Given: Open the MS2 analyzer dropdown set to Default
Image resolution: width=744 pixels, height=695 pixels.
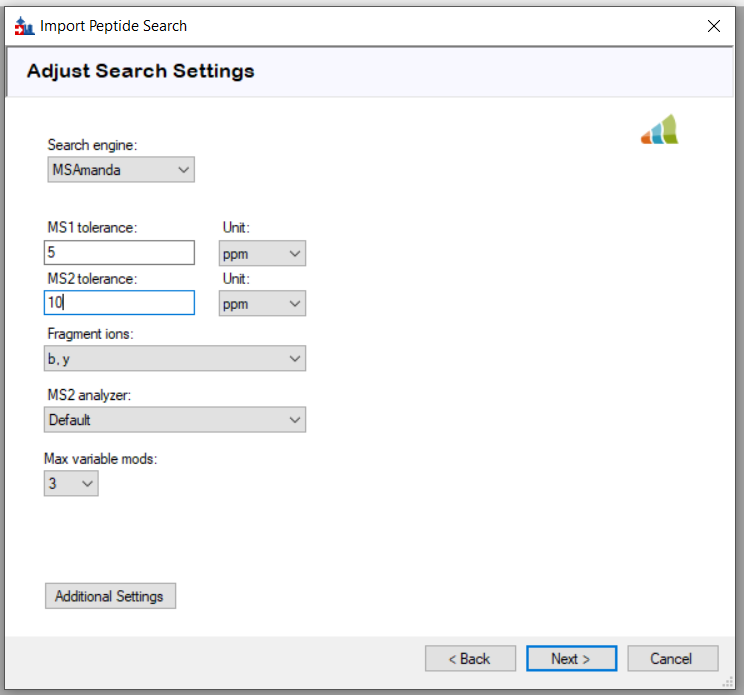Looking at the screenshot, I should 175,420.
